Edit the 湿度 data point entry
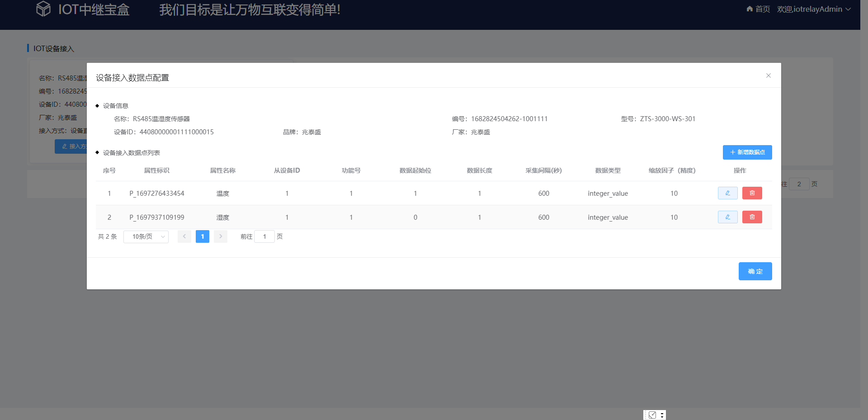868x420 pixels. (x=727, y=217)
